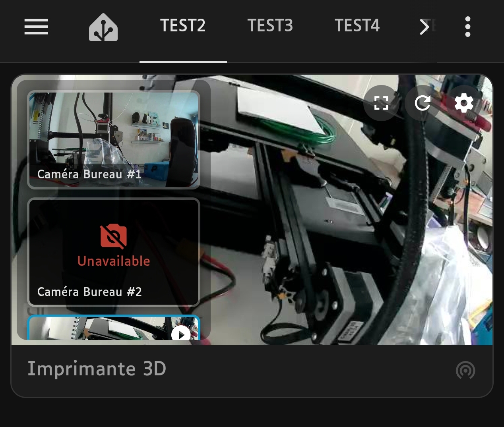Open the Home Assistant home view
The width and height of the screenshot is (504, 427).
coord(103,27)
